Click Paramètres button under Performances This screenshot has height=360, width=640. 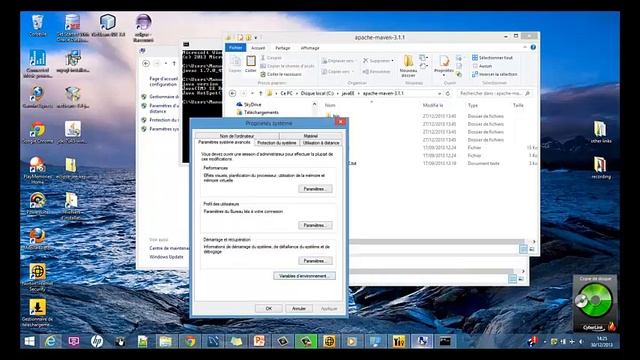pos(315,189)
